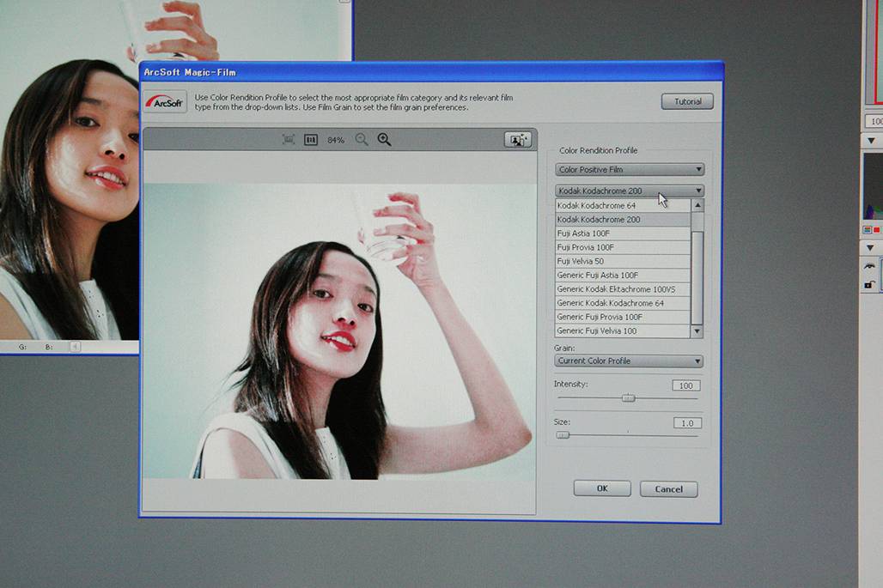Choose Fuji Astia 100F film
The height and width of the screenshot is (588, 883).
coord(623,233)
